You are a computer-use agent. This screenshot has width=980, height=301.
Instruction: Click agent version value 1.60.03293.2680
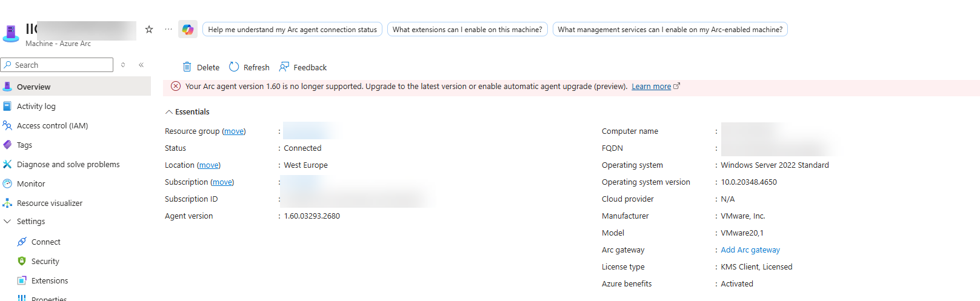tap(312, 216)
